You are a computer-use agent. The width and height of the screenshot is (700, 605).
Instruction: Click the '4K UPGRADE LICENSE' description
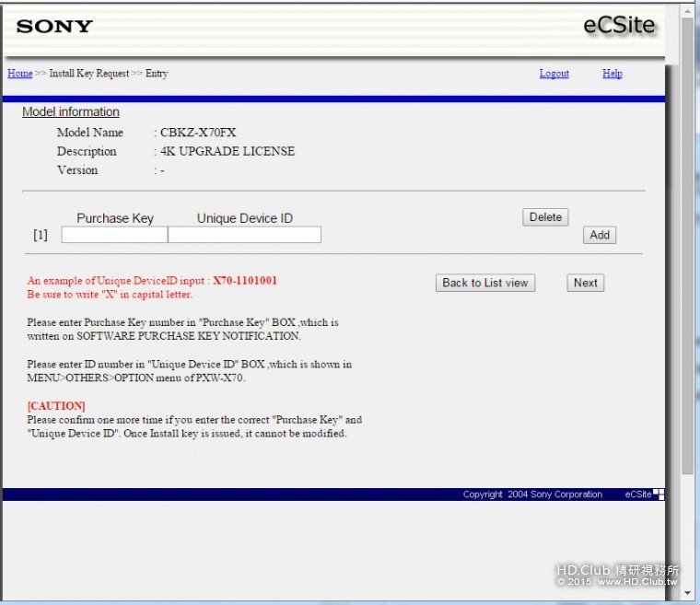pyautogui.click(x=227, y=151)
